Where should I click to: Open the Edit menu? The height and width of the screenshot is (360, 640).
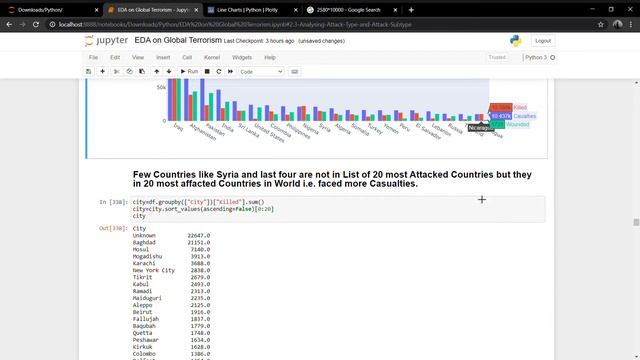(115, 58)
